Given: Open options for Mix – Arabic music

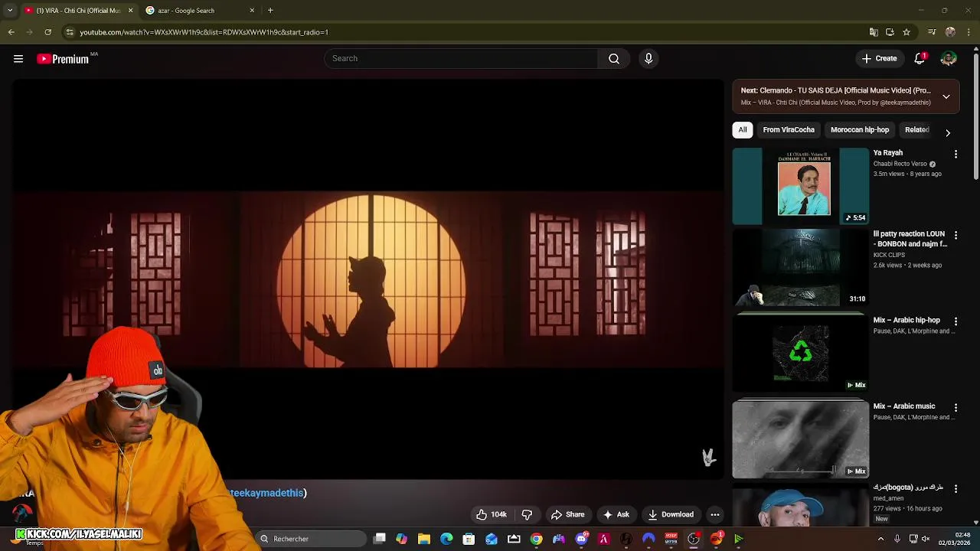Looking at the screenshot, I should pyautogui.click(x=955, y=407).
